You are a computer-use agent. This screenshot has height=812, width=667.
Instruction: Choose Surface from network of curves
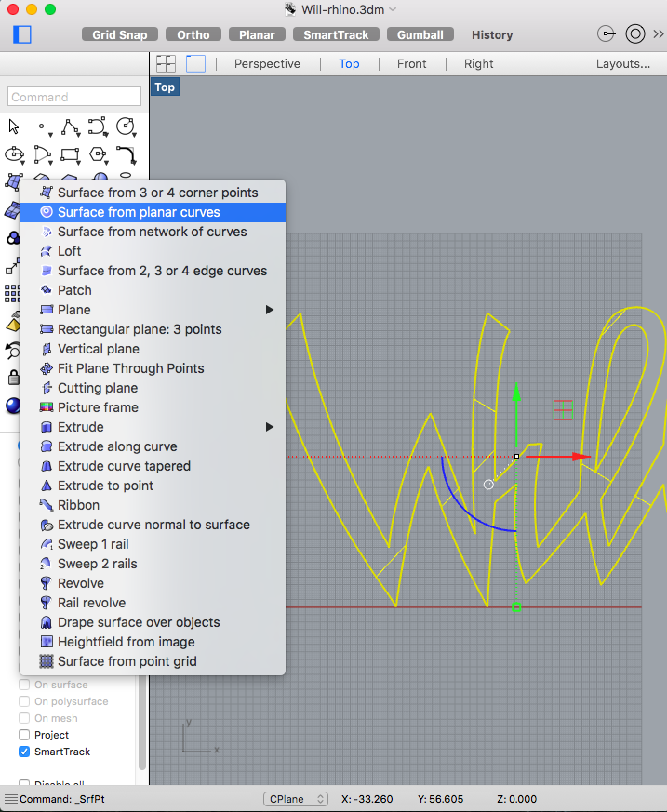point(153,232)
